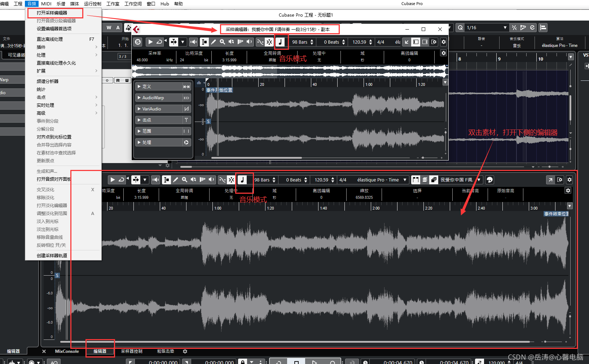
Task: Step tempo 120.59 in Sample Editor window
Action: tap(371, 42)
